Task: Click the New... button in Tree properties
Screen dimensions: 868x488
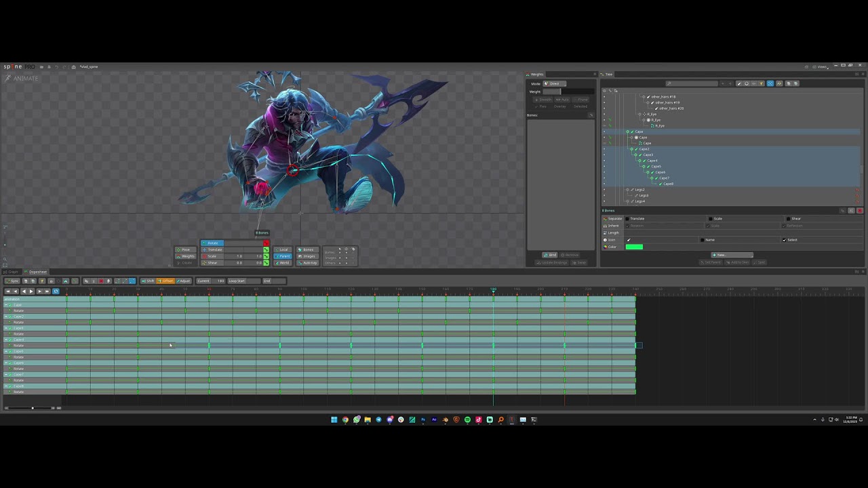Action: pyautogui.click(x=732, y=255)
